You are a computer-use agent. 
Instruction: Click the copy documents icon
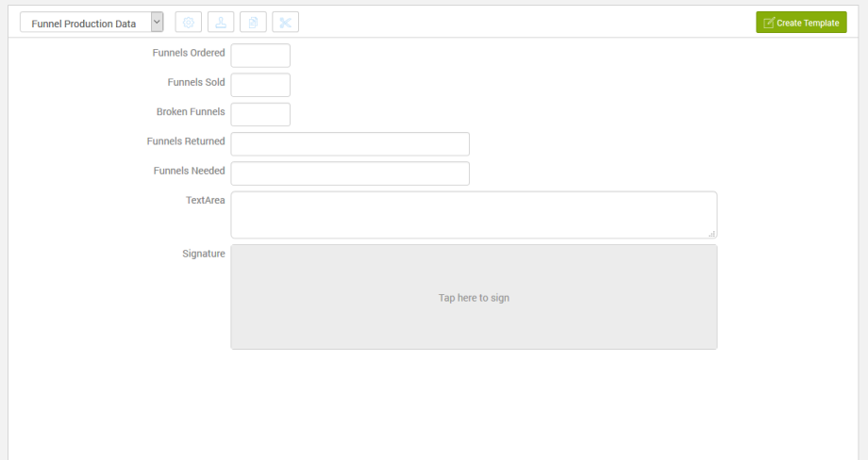tap(253, 22)
